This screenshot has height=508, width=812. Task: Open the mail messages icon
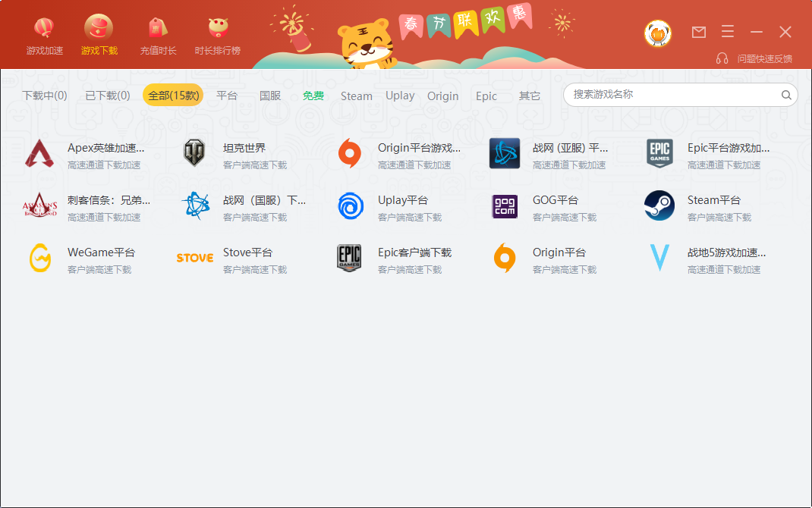pos(699,32)
